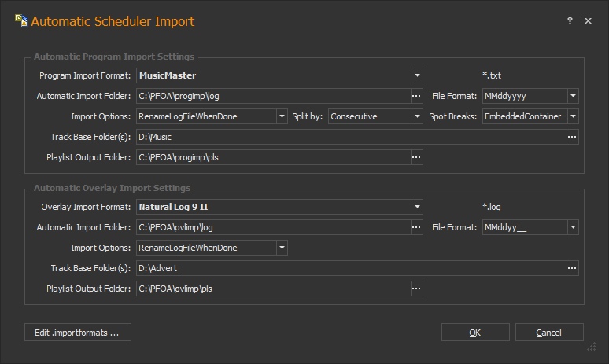Browse for the overlay Automatic Import Folder
The image size is (609, 364).
[x=416, y=227]
